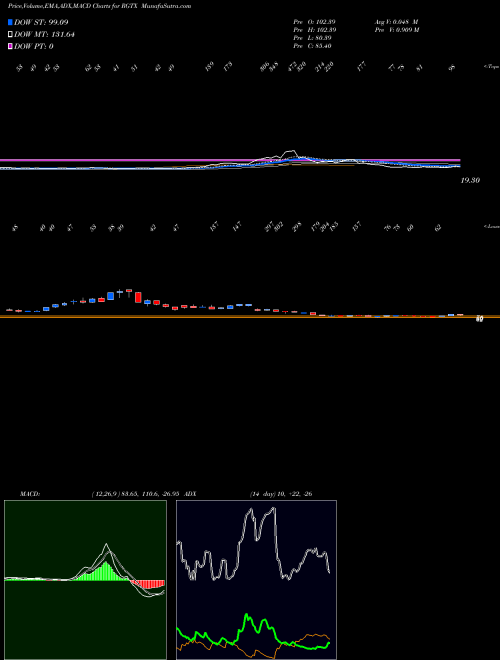Click the chart title text for BGTX
The width and height of the screenshot is (500, 660).
tap(99, 7)
